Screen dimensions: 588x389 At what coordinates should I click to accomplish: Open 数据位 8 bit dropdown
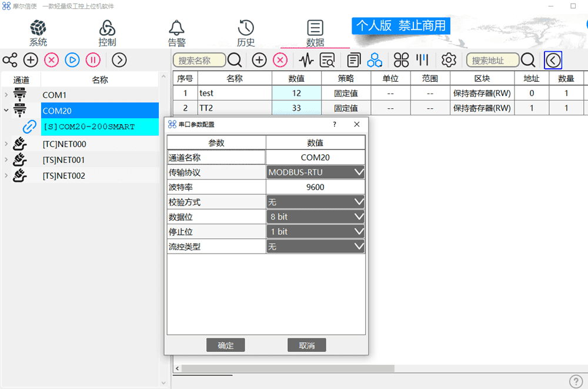315,217
